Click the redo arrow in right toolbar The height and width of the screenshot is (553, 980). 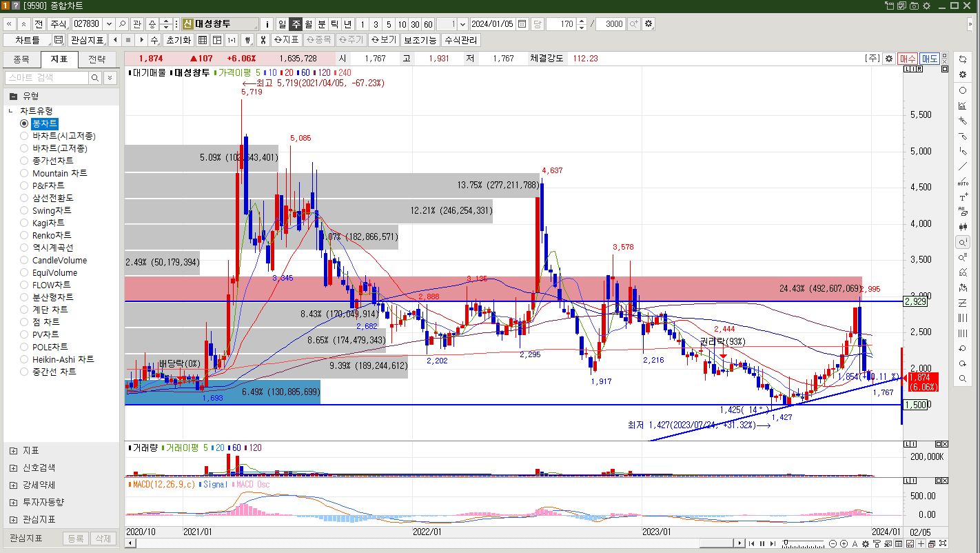(963, 363)
